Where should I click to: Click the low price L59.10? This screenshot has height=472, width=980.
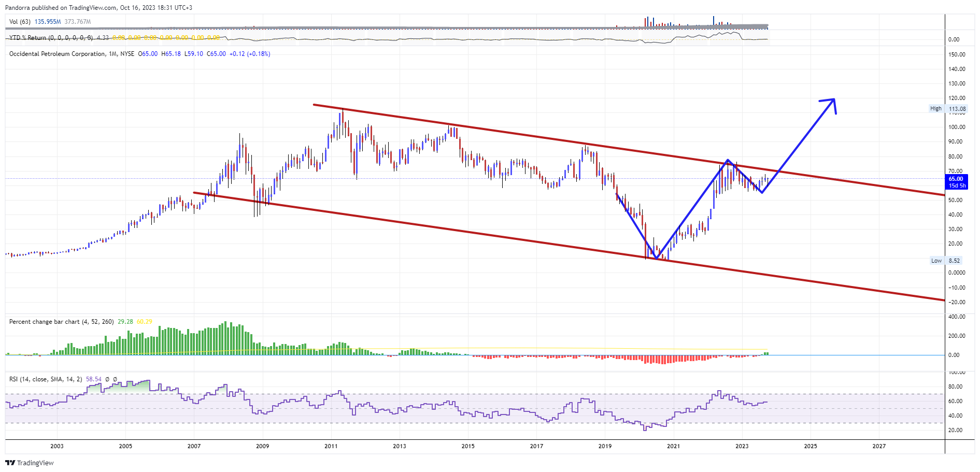coord(194,54)
